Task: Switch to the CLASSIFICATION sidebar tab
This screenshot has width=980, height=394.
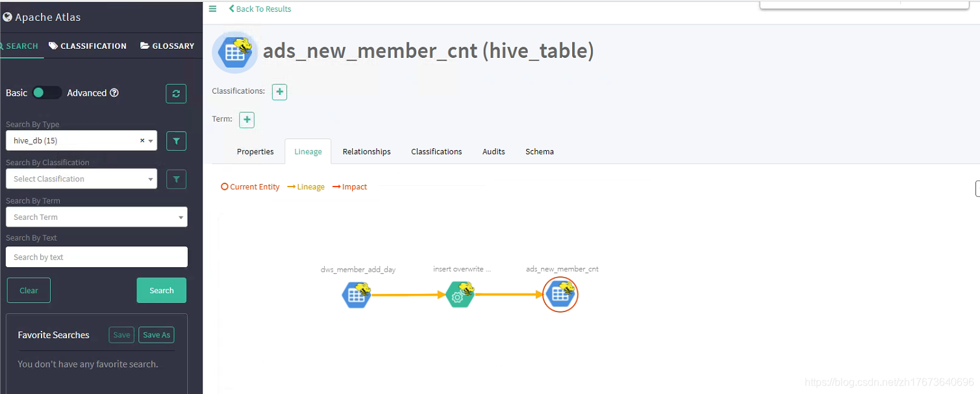Action: pyautogui.click(x=88, y=46)
